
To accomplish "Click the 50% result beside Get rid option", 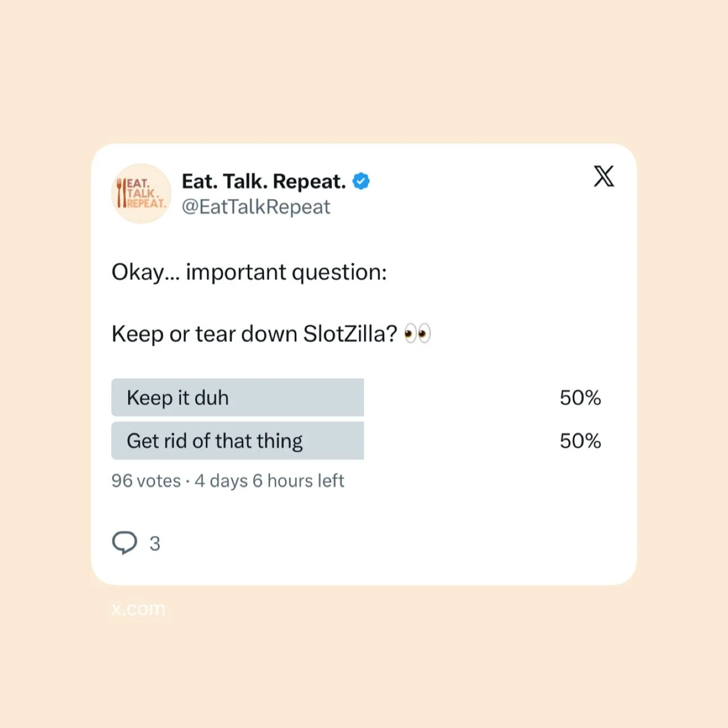I will tap(580, 441).
